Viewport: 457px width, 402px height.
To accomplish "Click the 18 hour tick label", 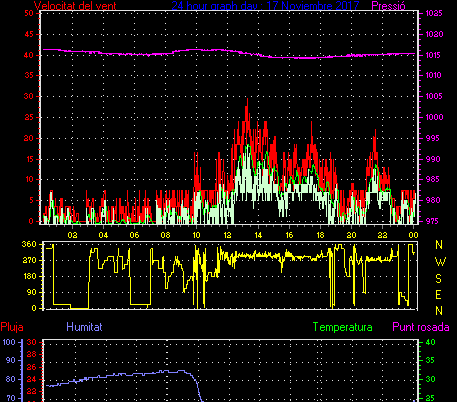I will coord(320,235).
